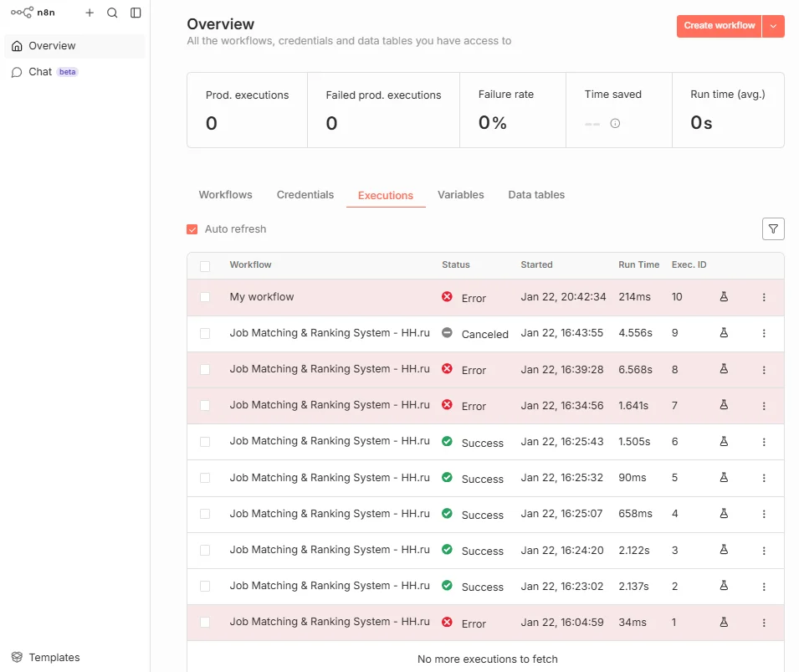Screen dimensions: 799x672
Task: Open the Canceled execution started at 16:43:55
Action: pos(330,333)
